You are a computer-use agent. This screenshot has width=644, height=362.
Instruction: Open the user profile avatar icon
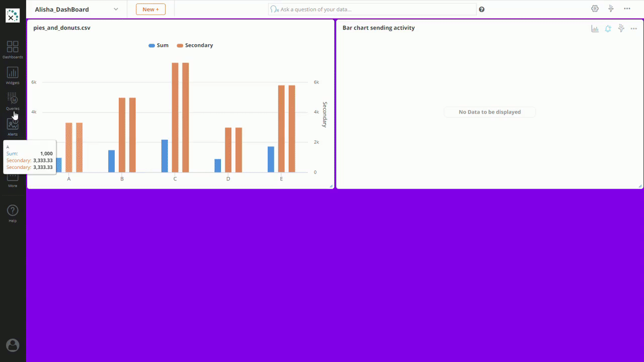click(x=13, y=345)
